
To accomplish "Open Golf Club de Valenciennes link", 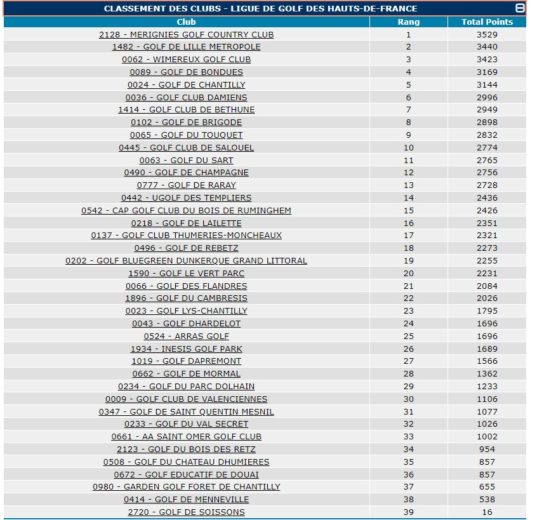I will click(x=186, y=399).
